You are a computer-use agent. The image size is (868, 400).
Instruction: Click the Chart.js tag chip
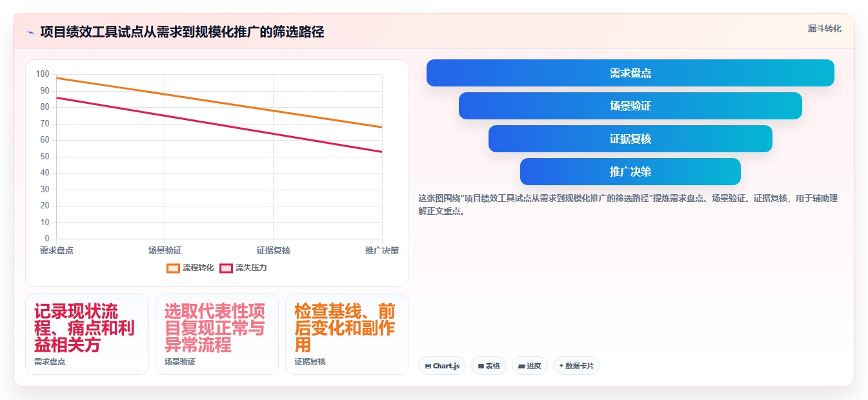(x=442, y=366)
